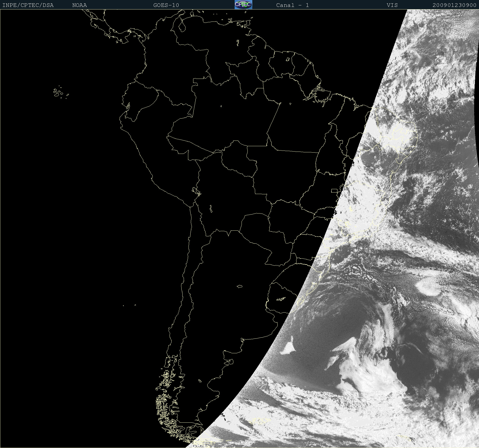Click the INPE/CPTEC/DSA header text
The height and width of the screenshot is (448, 479).
[28, 5]
